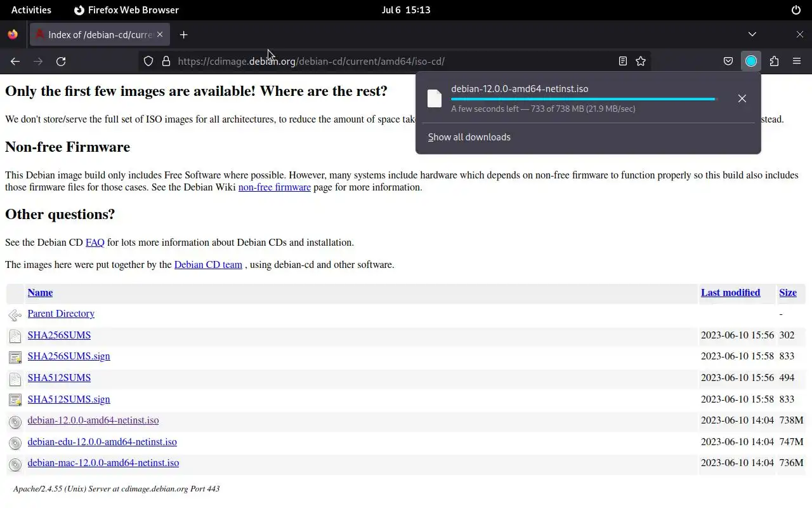The width and height of the screenshot is (812, 508).
Task: Open the SHA512SUMS file link
Action: click(x=59, y=378)
